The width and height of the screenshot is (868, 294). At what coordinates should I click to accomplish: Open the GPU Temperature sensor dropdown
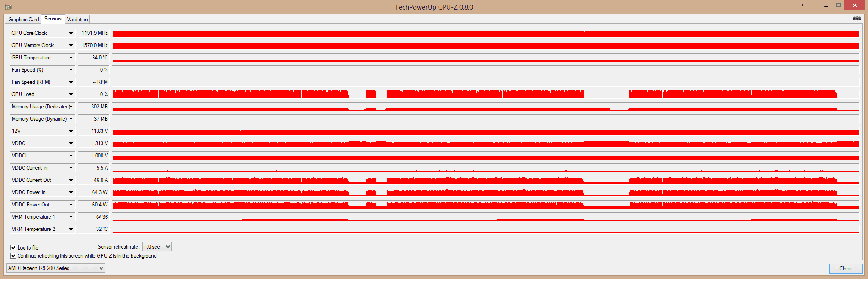click(42, 58)
